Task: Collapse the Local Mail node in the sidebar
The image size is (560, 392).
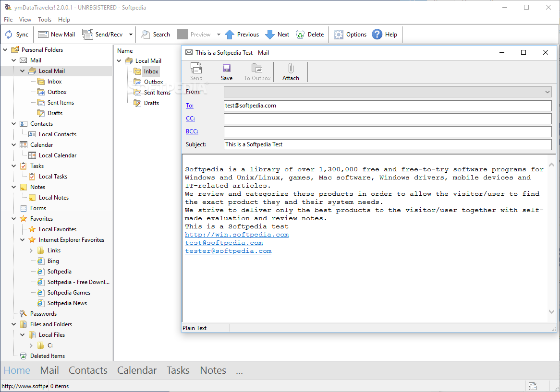Action: 23,71
